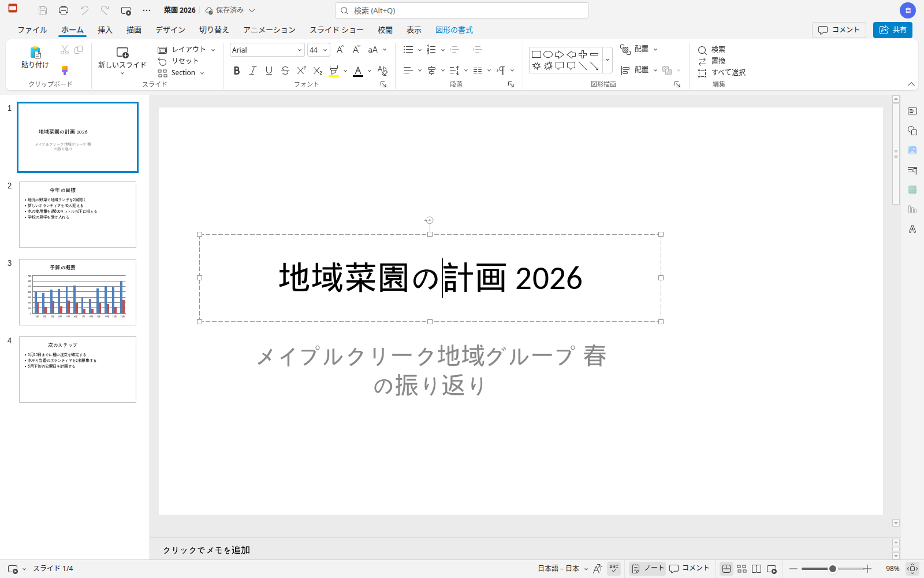Click the Share button
924x578 pixels.
pos(893,30)
